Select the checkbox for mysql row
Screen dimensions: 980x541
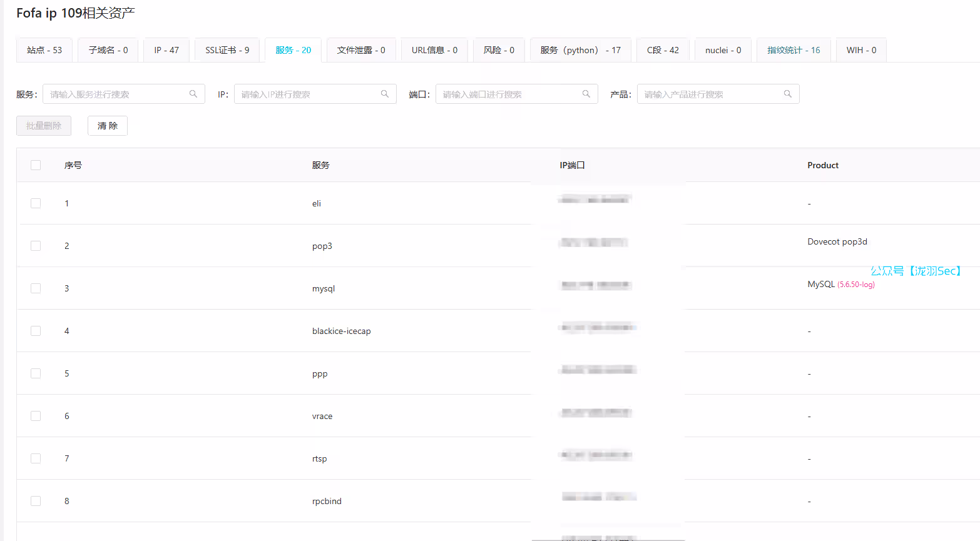tap(36, 288)
